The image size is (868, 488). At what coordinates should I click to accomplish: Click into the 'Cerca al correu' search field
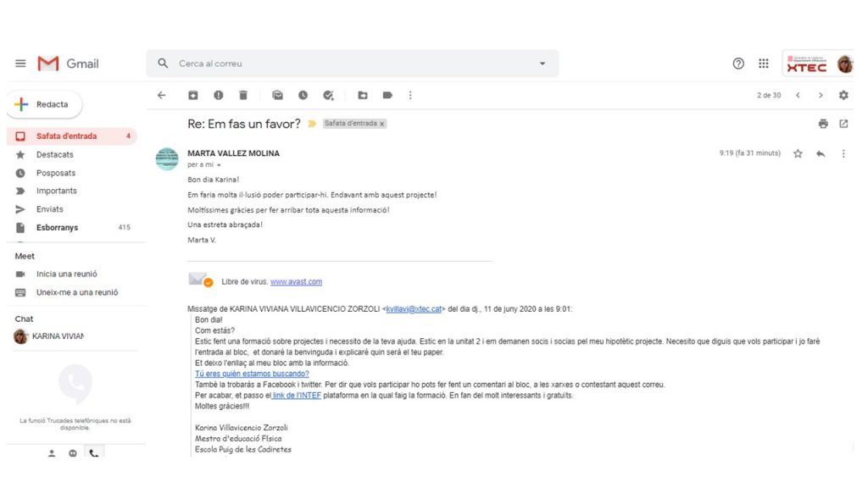click(339, 64)
